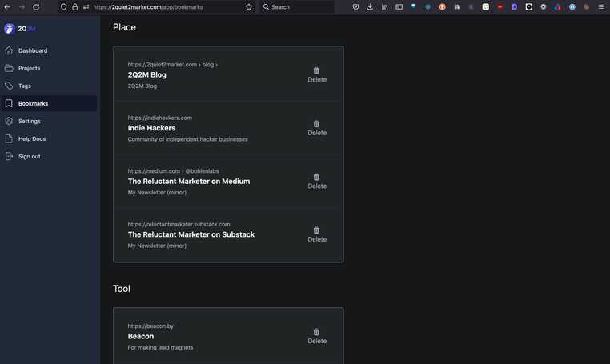Click the https://reluctantmarketer.substack.com URL text

179,224
